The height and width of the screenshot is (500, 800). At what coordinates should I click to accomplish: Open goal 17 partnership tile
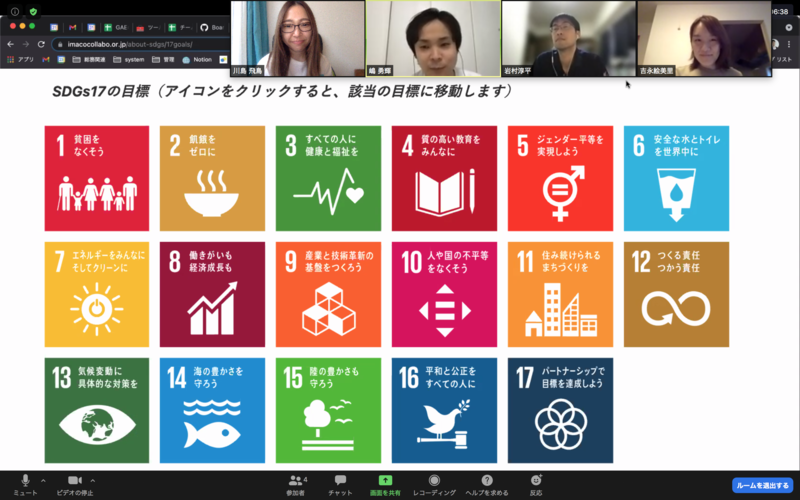[x=560, y=411]
